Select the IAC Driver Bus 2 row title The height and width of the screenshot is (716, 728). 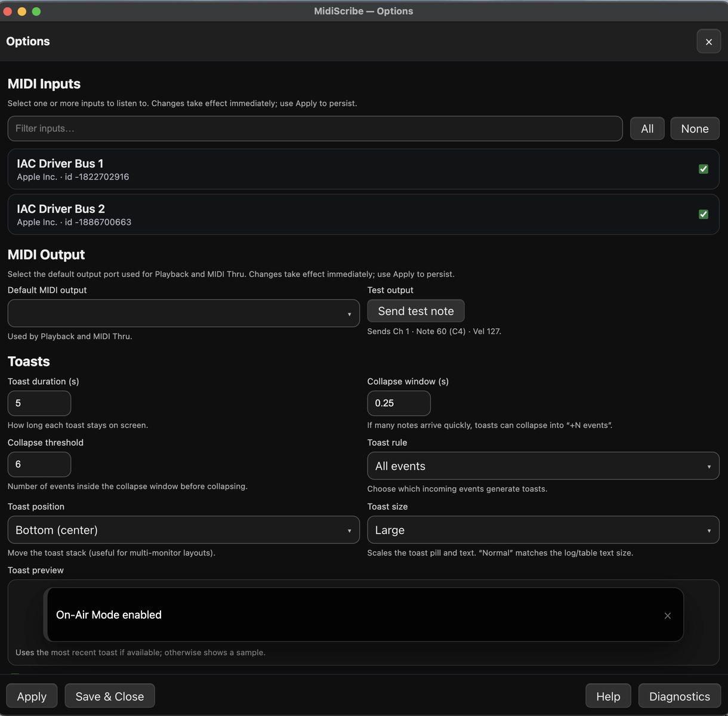tap(61, 209)
